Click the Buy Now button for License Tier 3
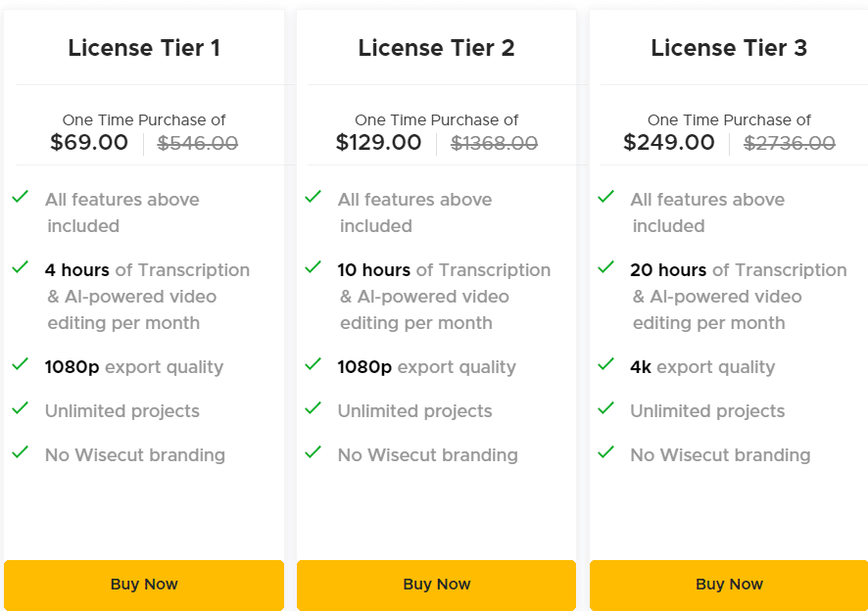 click(x=729, y=585)
